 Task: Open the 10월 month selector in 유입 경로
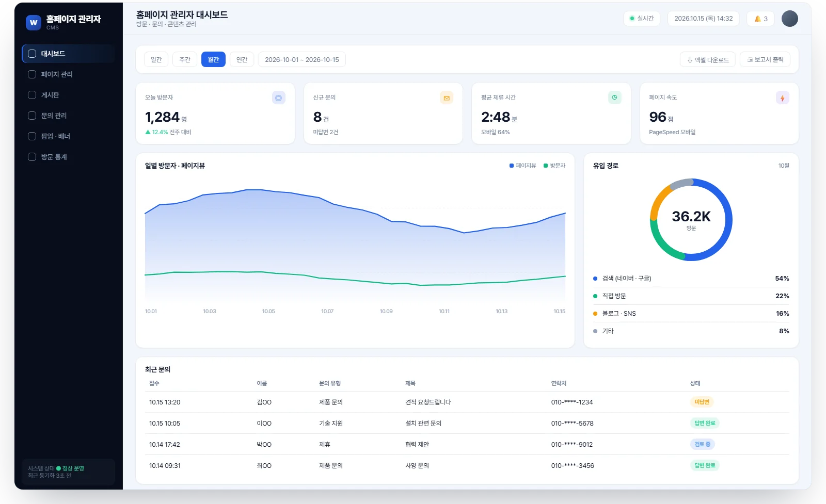[x=784, y=166]
